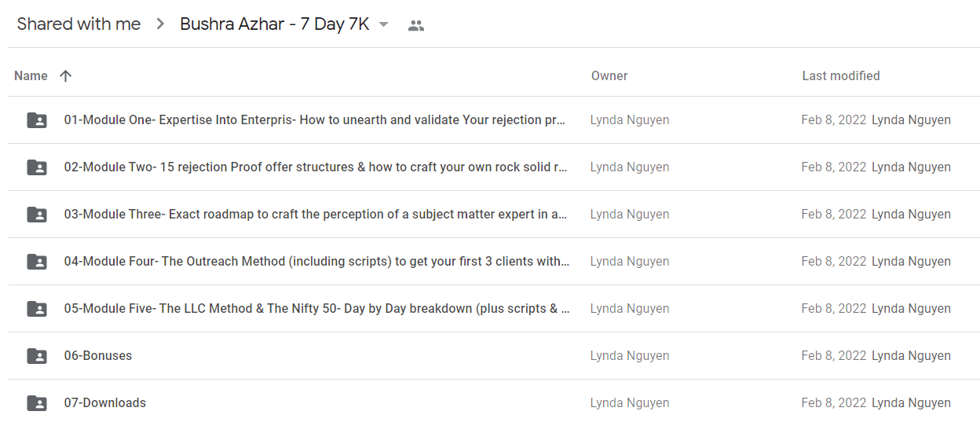Click owner Lynda Nguyen in 01-Module One row

pyautogui.click(x=630, y=120)
